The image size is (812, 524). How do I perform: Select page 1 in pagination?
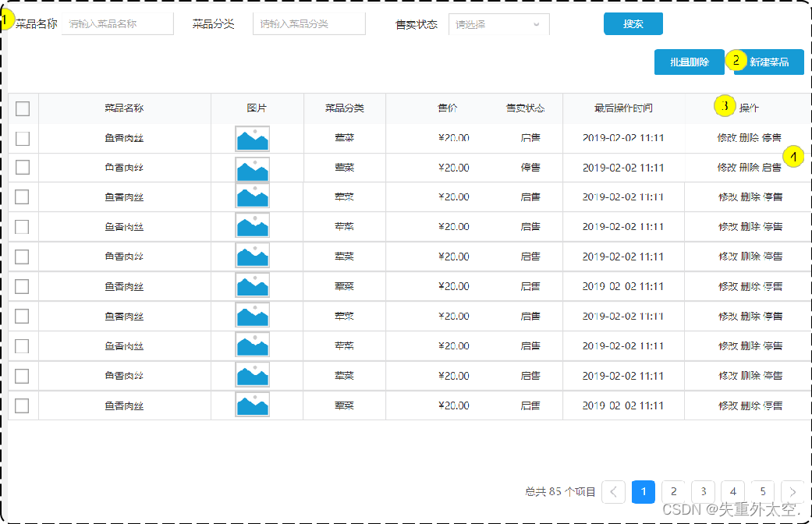[644, 492]
